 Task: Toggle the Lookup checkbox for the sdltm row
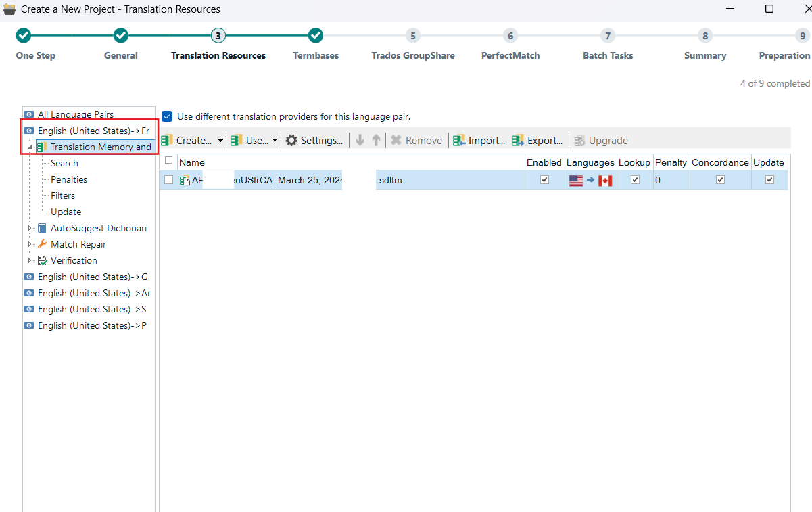(634, 180)
